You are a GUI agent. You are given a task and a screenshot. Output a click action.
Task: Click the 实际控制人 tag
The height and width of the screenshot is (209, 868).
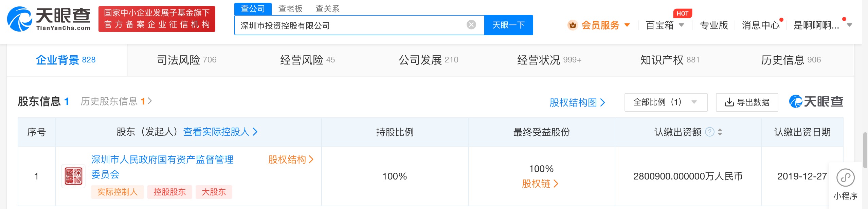[117, 192]
